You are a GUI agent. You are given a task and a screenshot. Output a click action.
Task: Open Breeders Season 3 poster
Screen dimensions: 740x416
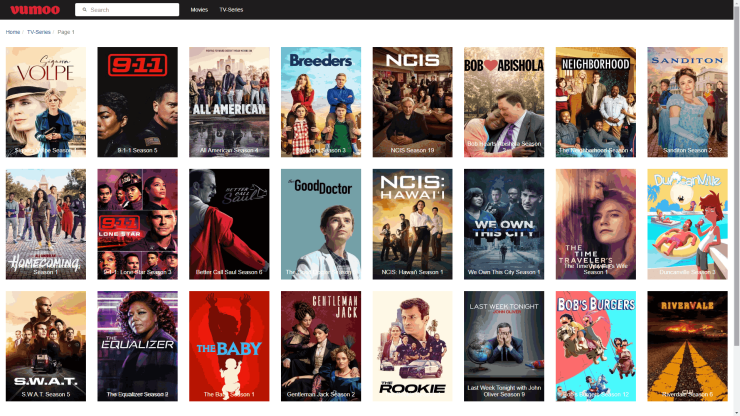coord(321,102)
